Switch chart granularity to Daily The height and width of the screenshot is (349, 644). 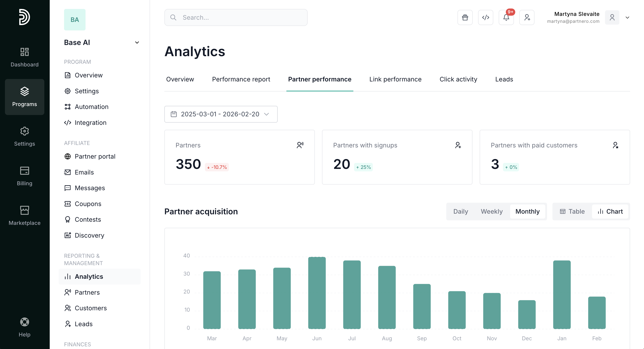[461, 211]
